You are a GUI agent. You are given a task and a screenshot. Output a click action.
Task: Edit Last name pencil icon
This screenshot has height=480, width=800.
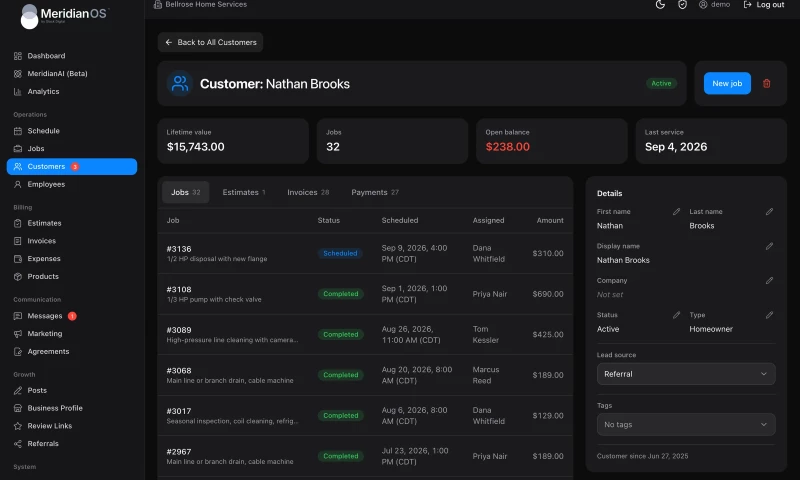(x=769, y=212)
